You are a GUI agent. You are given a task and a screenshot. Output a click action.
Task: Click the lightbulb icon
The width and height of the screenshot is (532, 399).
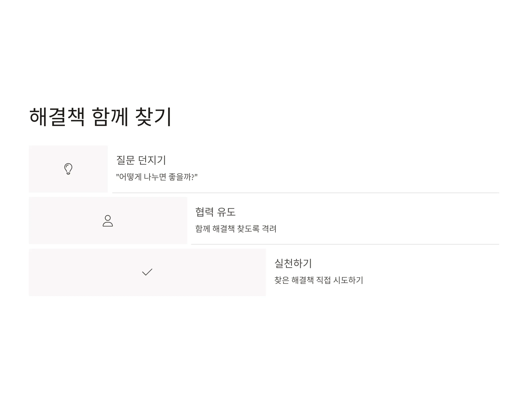click(x=68, y=169)
